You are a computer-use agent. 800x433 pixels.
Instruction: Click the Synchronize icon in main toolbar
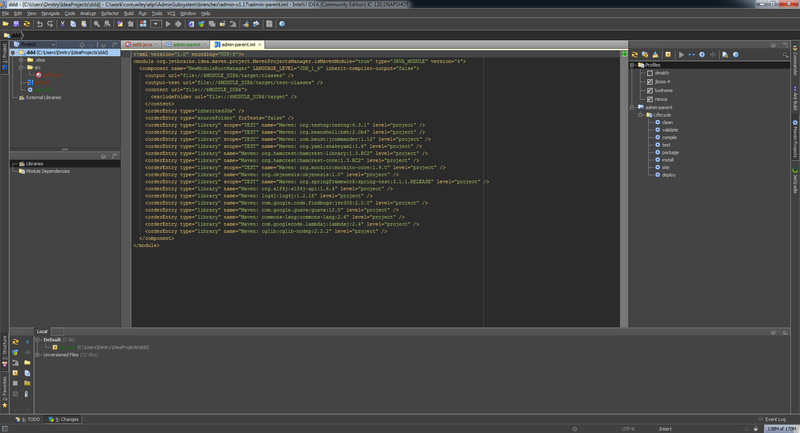click(27, 24)
